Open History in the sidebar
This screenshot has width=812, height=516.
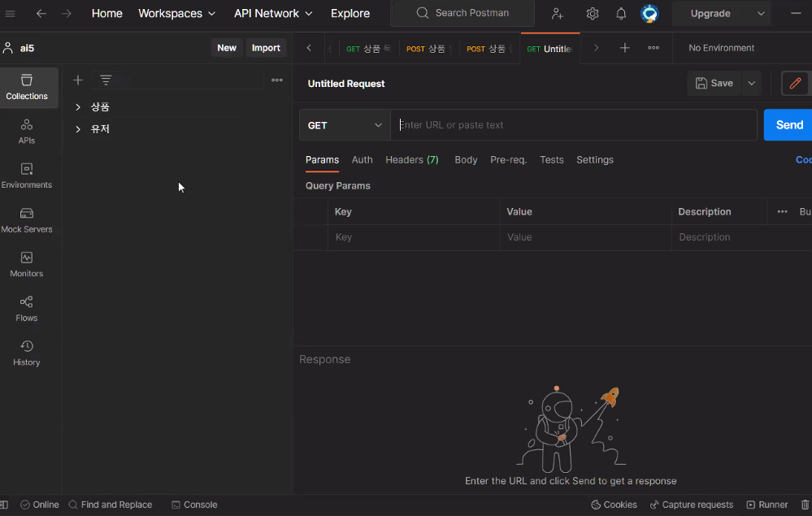pos(27,353)
